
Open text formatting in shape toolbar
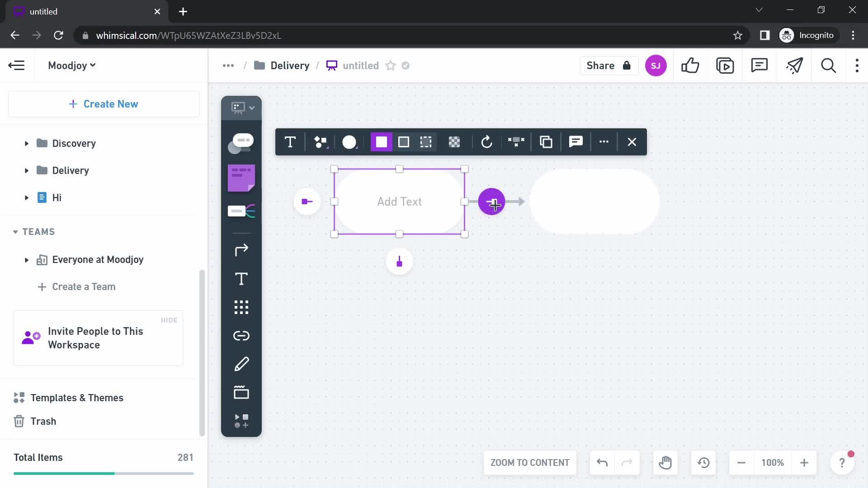coord(290,142)
